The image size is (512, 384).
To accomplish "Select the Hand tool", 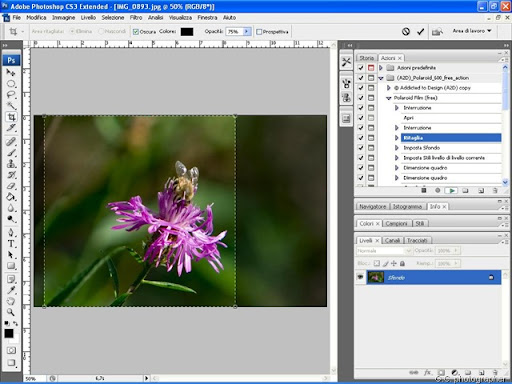I will pos(11,301).
